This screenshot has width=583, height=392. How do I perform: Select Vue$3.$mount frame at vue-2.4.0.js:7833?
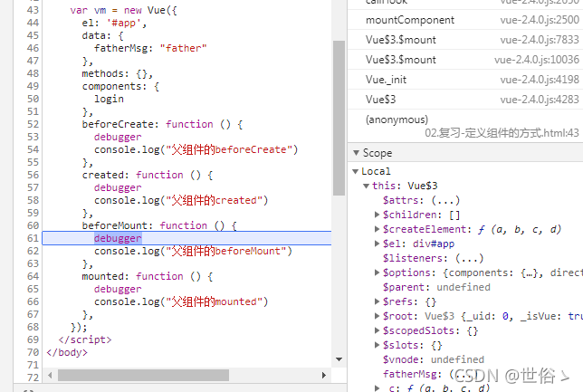[x=465, y=40]
